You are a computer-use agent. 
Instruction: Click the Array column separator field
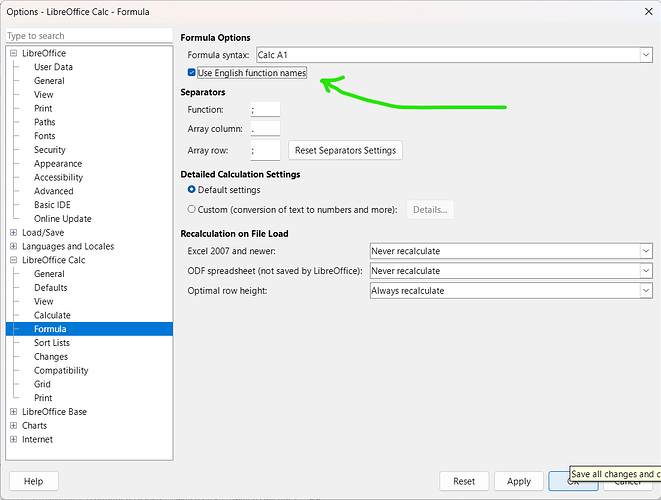click(265, 129)
